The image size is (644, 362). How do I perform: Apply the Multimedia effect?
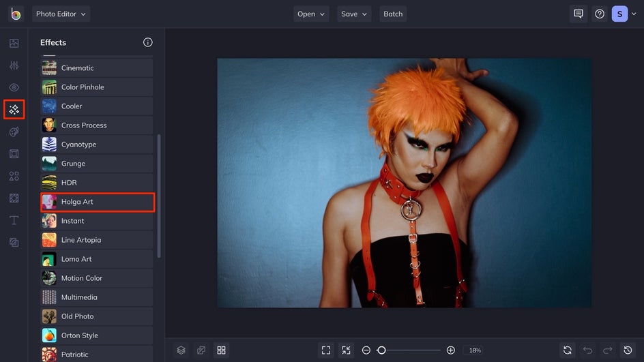click(97, 297)
